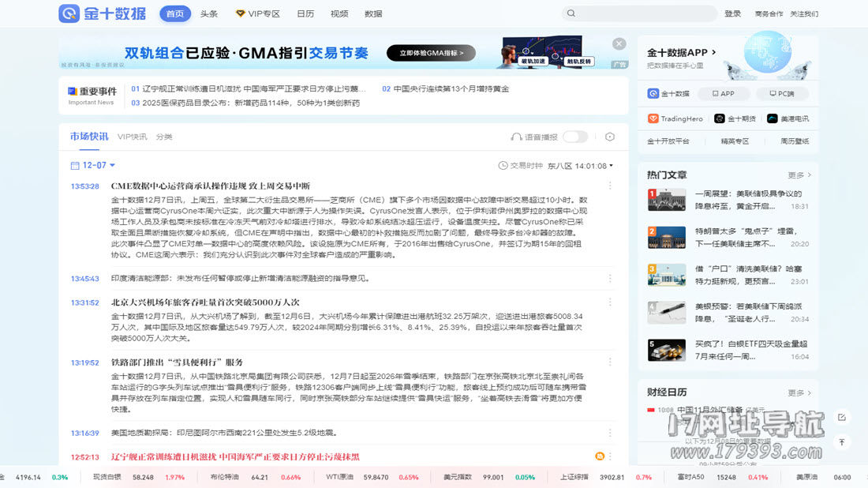This screenshot has height=488, width=868.
Task: Open first hot article thumbnail 一周展望
Action: coord(666,200)
